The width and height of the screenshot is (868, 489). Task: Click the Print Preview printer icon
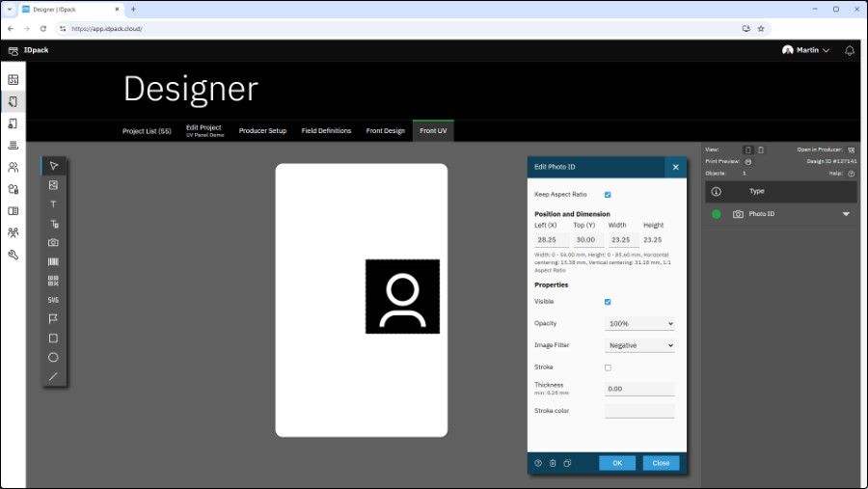coord(747,161)
